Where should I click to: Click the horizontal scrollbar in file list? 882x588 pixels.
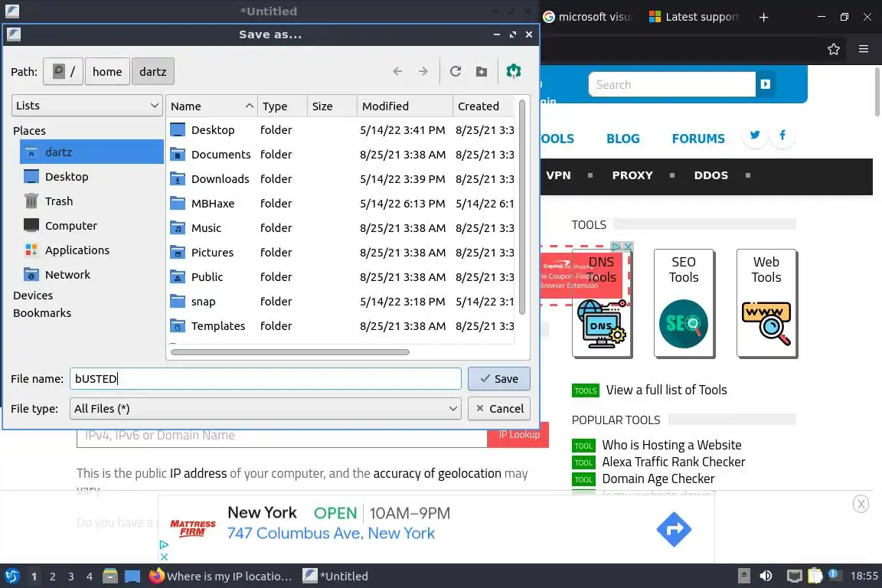pos(289,352)
